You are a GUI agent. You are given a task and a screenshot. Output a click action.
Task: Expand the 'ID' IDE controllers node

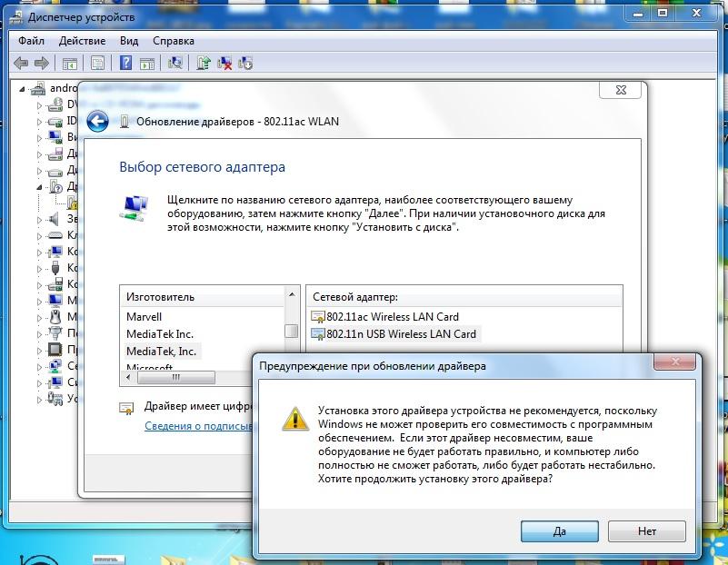(39, 122)
